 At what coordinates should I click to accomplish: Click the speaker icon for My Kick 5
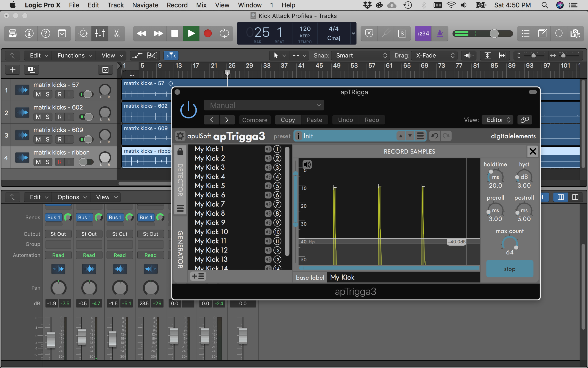tap(268, 186)
